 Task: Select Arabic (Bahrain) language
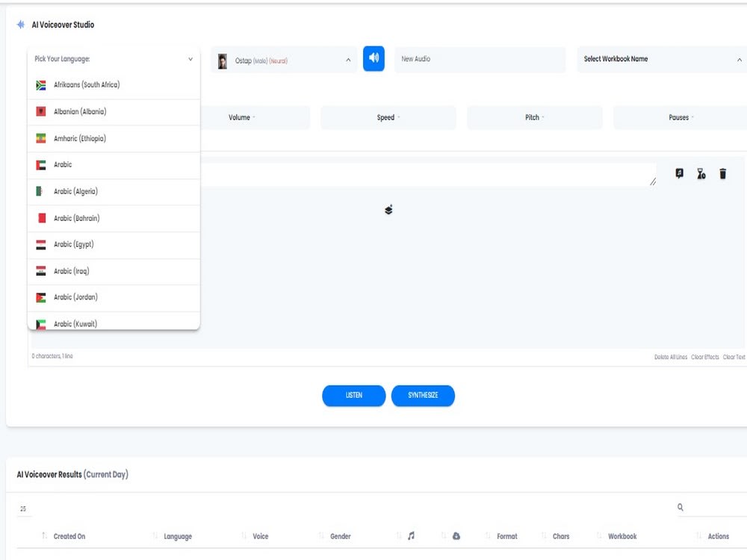pos(114,218)
